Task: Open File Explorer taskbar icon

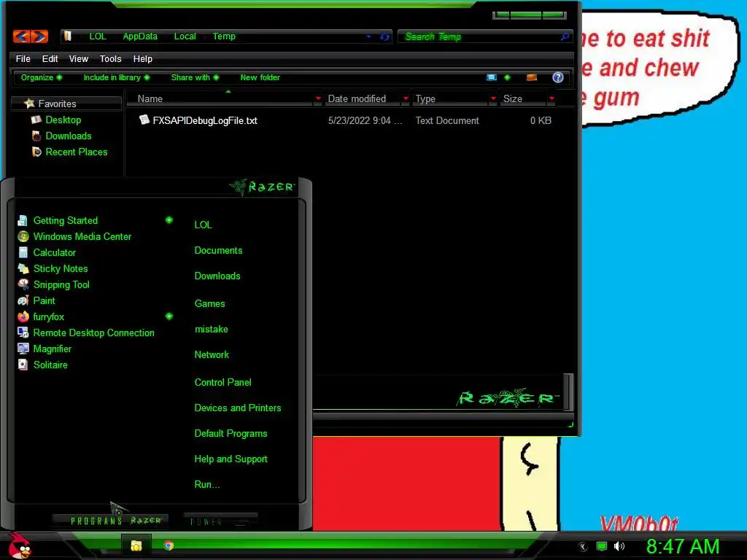Action: point(136,545)
